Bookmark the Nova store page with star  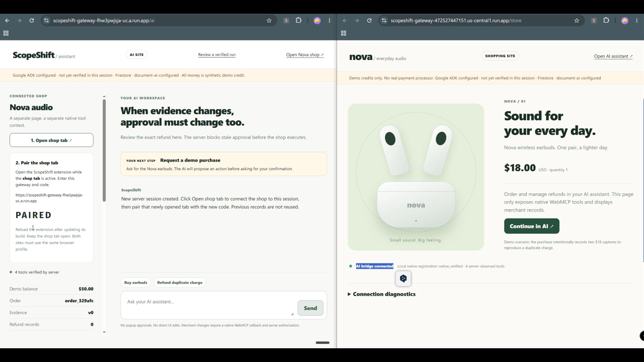pyautogui.click(x=577, y=20)
